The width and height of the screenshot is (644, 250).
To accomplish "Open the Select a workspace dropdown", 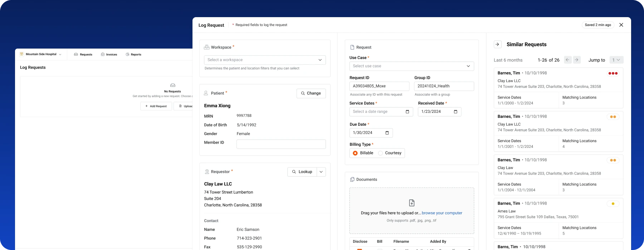I will pyautogui.click(x=265, y=60).
